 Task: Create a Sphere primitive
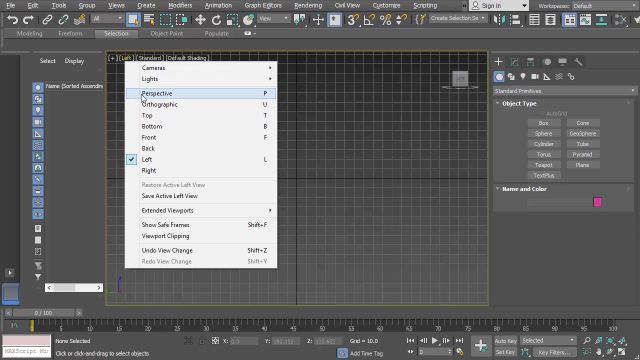pyautogui.click(x=543, y=133)
